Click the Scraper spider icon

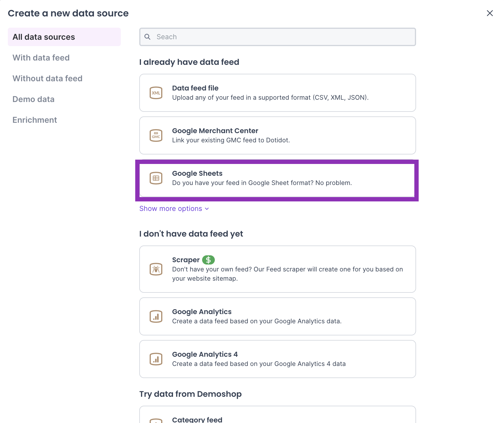(x=156, y=269)
